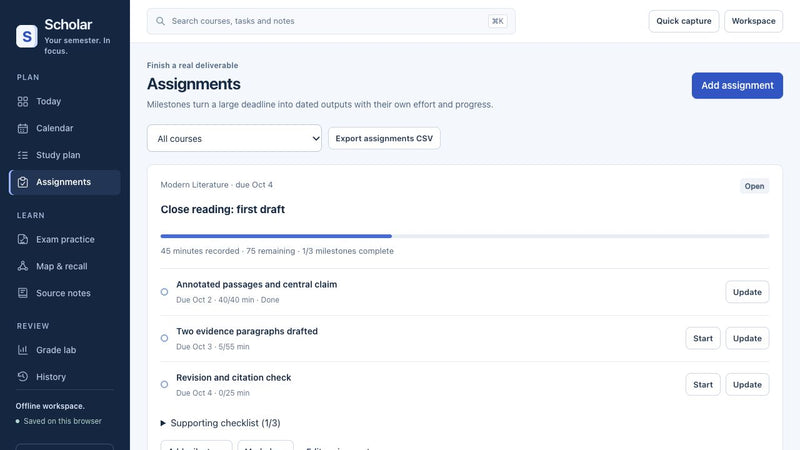Viewport: 800px width, 450px height.
Task: Click 'Due Oct 4 · 0/25 min' text
Action: click(x=213, y=393)
